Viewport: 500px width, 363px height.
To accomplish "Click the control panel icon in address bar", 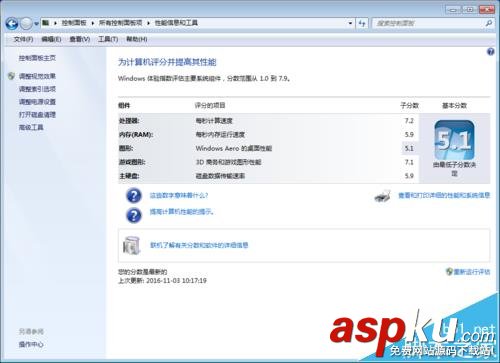I will pyautogui.click(x=46, y=23).
